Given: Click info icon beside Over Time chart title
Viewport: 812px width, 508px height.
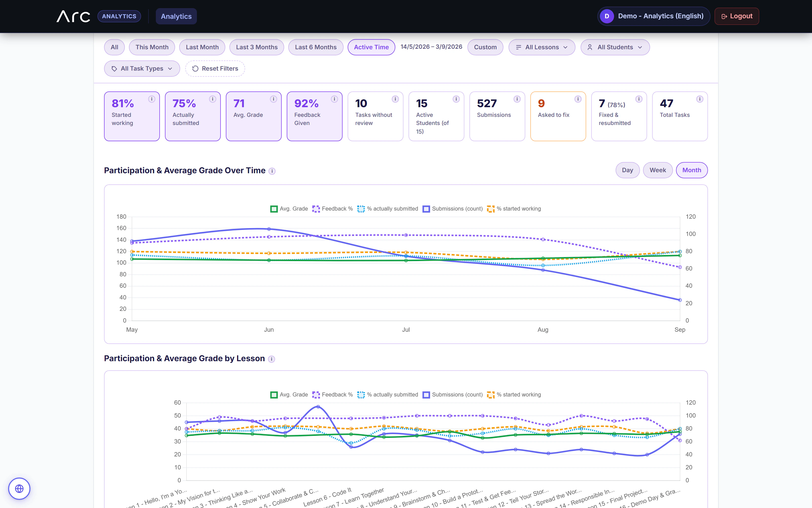Looking at the screenshot, I should (x=272, y=171).
